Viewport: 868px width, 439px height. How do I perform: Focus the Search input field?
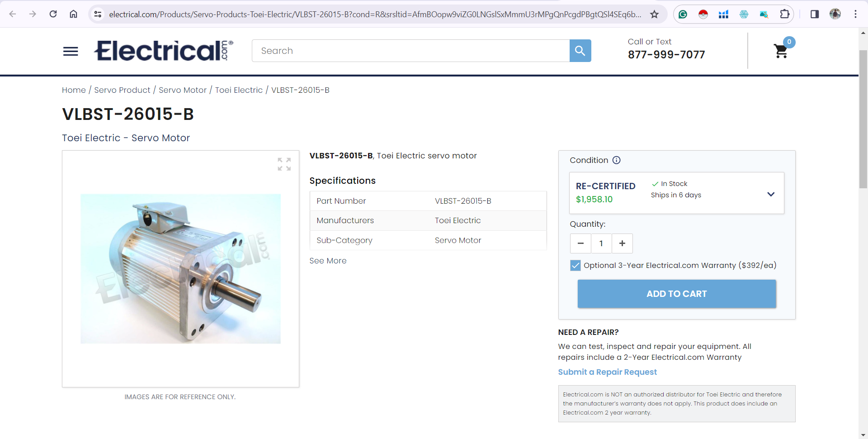coord(410,51)
